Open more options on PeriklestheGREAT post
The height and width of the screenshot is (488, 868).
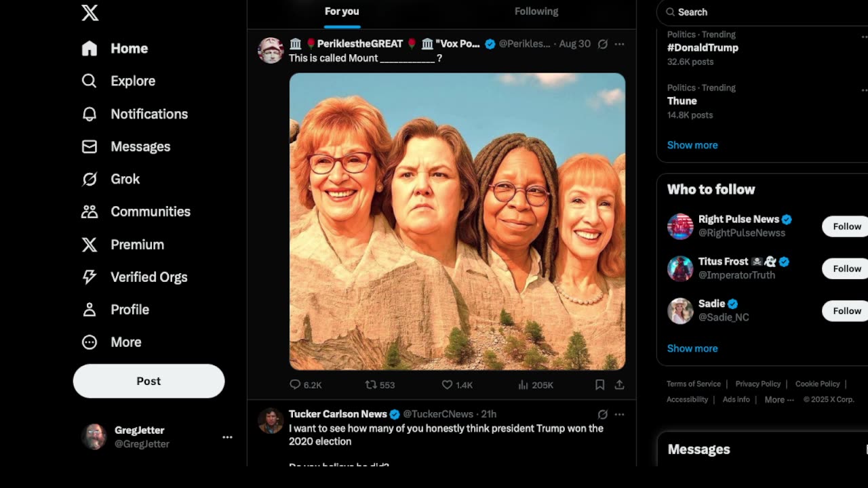click(x=619, y=44)
